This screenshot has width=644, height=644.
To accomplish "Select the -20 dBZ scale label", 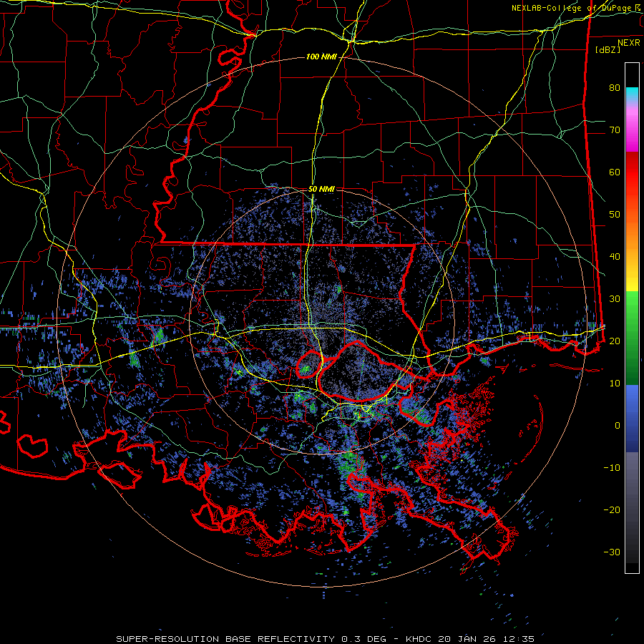I will pyautogui.click(x=612, y=510).
